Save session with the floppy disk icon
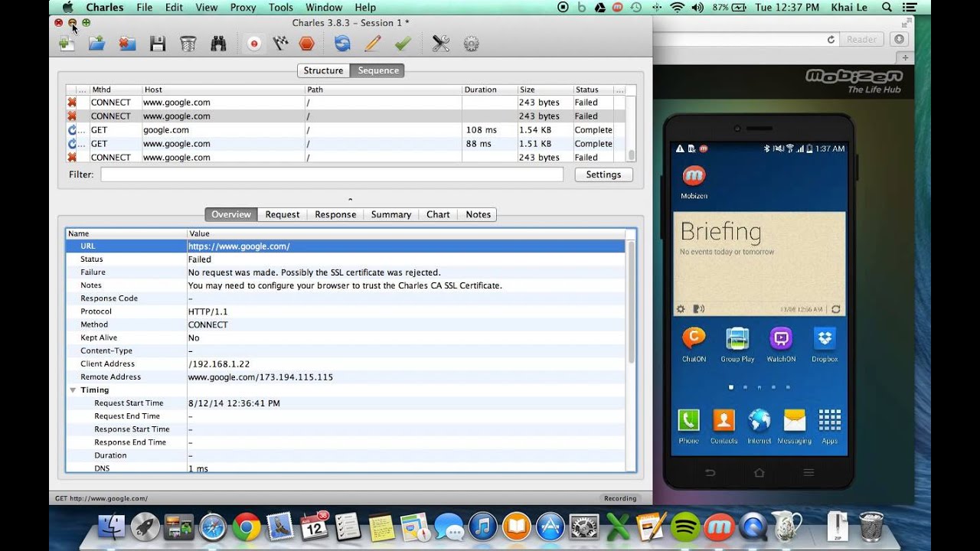 tap(158, 44)
